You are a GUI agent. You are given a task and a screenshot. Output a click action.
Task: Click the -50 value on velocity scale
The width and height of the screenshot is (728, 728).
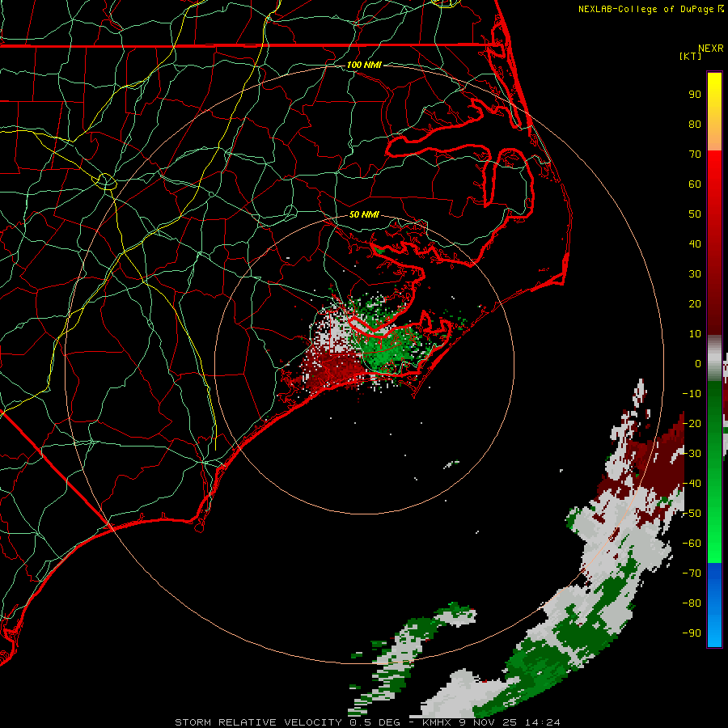(x=692, y=514)
